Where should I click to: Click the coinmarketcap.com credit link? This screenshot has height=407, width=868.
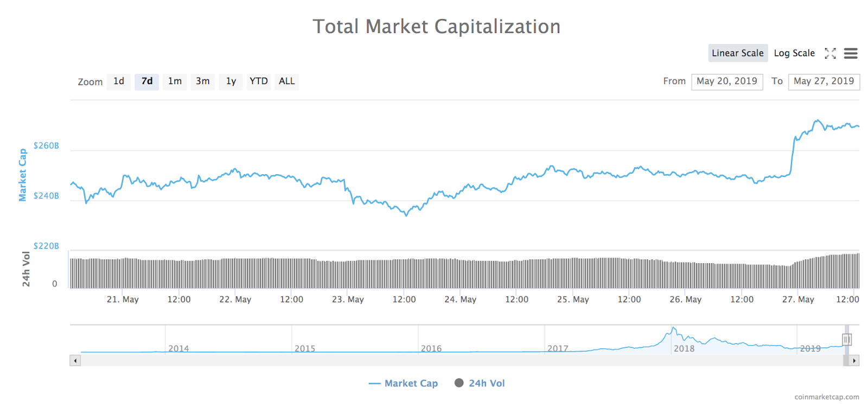pos(827,397)
